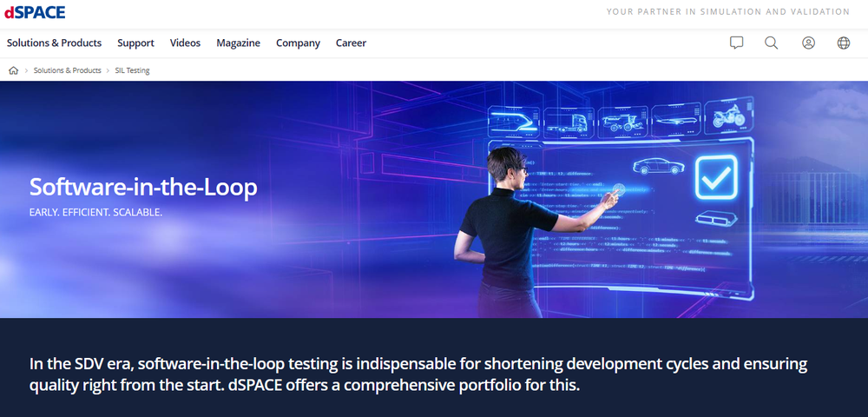Image resolution: width=868 pixels, height=417 pixels.
Task: Open the Videos menu item
Action: 185,43
